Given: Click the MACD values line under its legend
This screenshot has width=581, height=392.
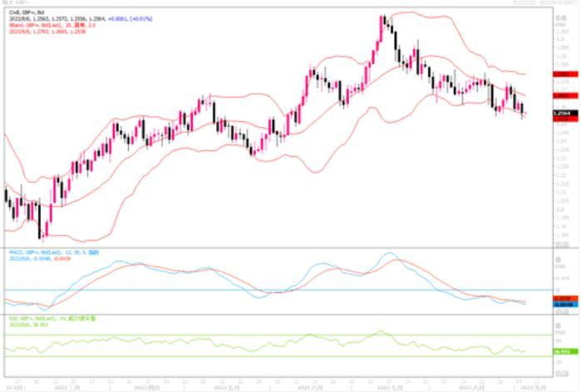Looking at the screenshot, I should [x=40, y=258].
